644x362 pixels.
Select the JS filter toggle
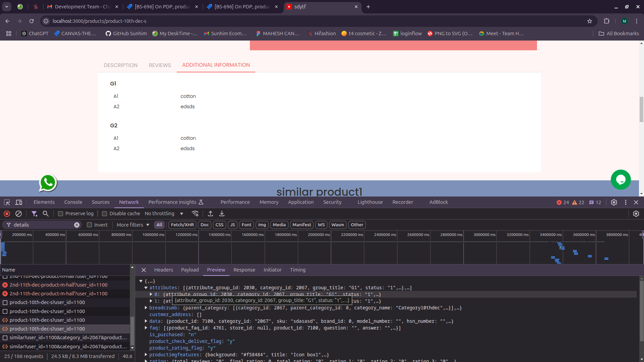coord(232,225)
